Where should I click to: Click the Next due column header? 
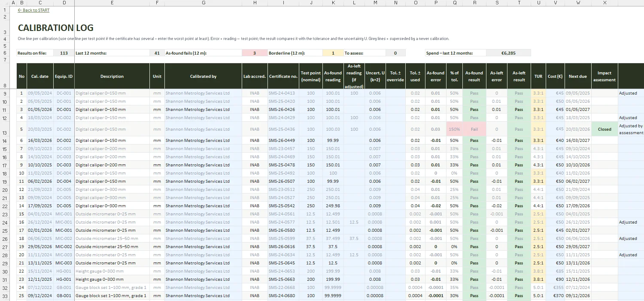(578, 76)
